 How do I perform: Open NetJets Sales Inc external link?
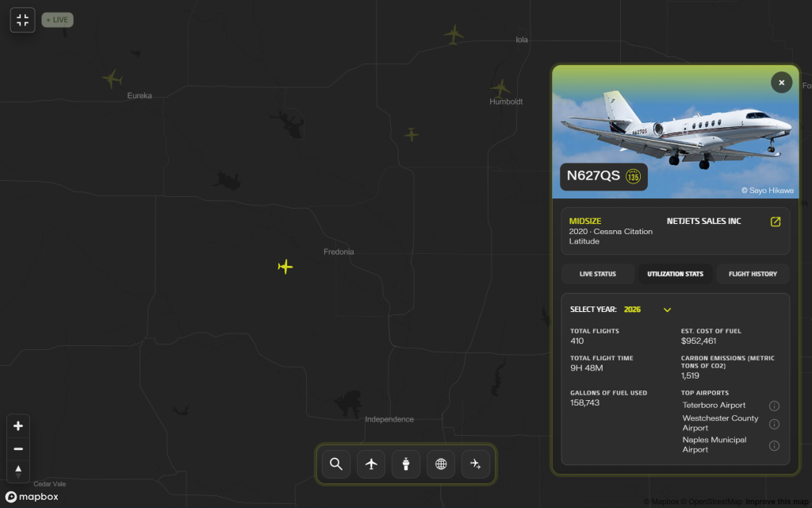click(x=776, y=222)
